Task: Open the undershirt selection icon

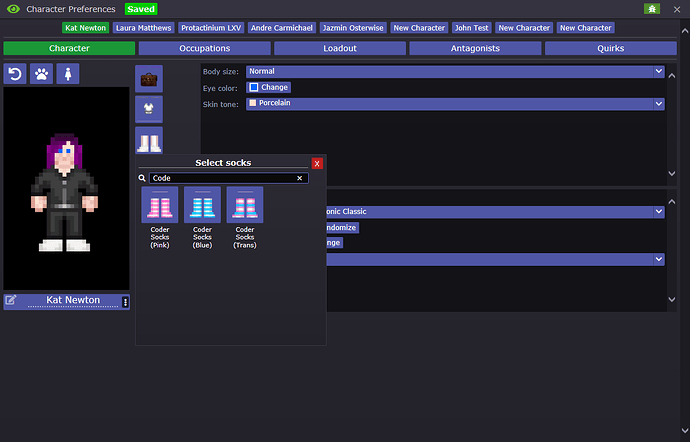Action: click(149, 109)
